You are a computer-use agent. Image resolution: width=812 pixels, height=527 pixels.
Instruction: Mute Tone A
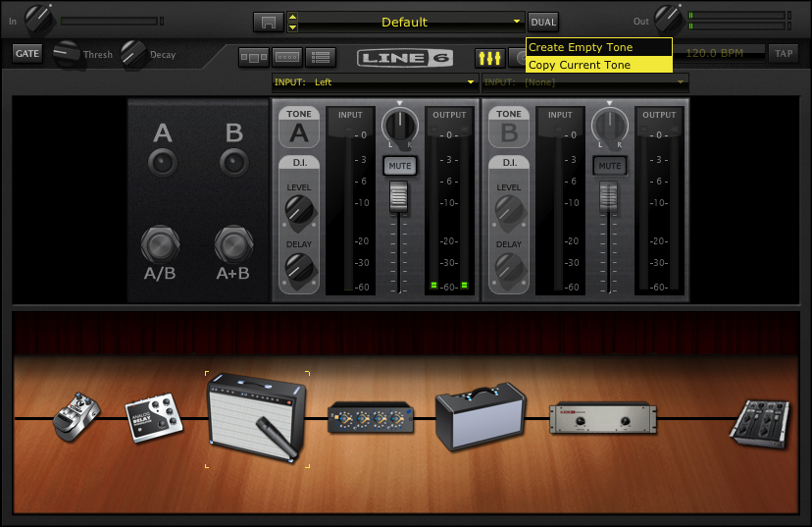click(399, 166)
